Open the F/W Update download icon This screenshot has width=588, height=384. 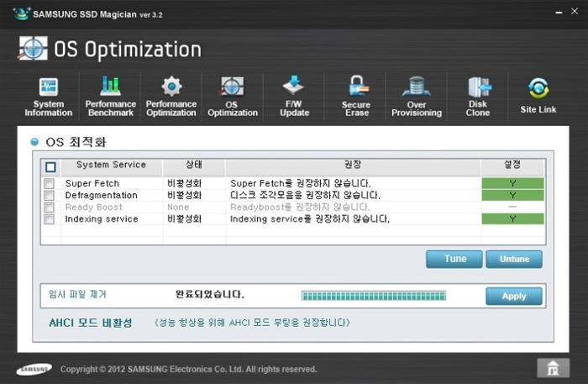point(294,86)
